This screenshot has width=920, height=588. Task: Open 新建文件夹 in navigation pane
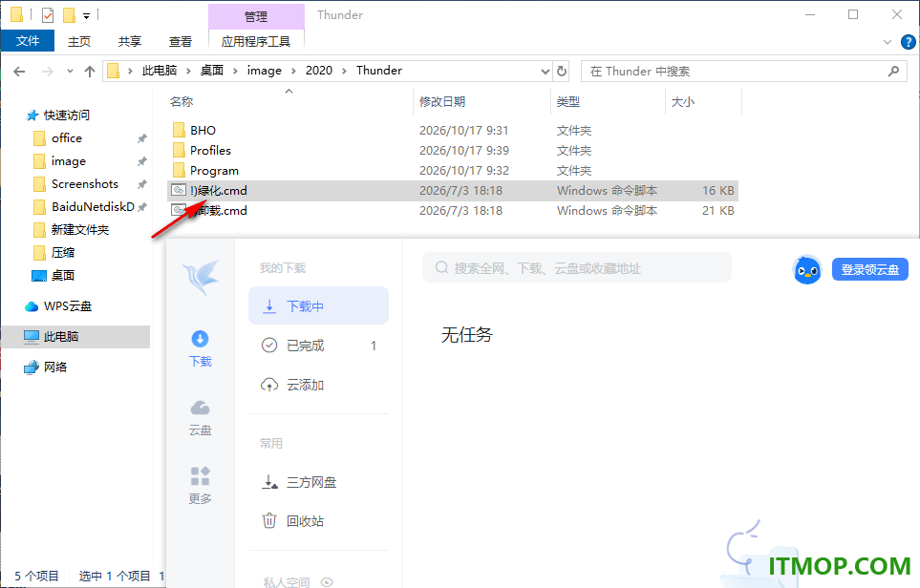pyautogui.click(x=80, y=229)
